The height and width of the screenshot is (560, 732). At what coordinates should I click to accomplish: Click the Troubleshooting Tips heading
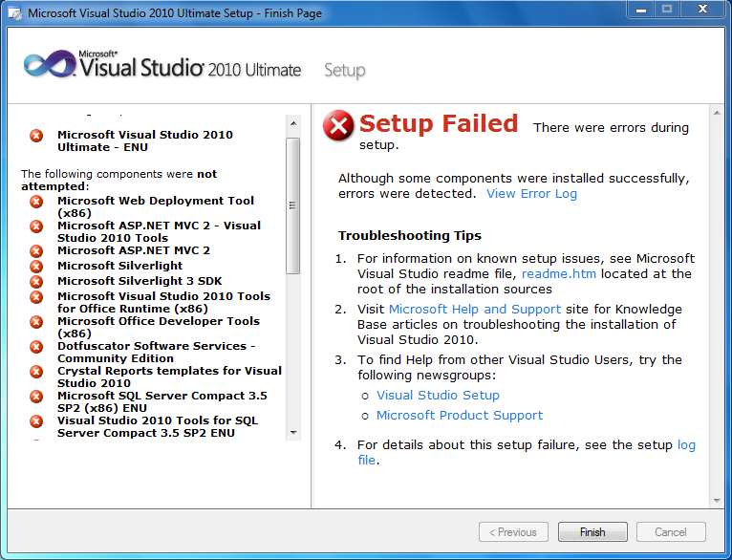click(410, 236)
